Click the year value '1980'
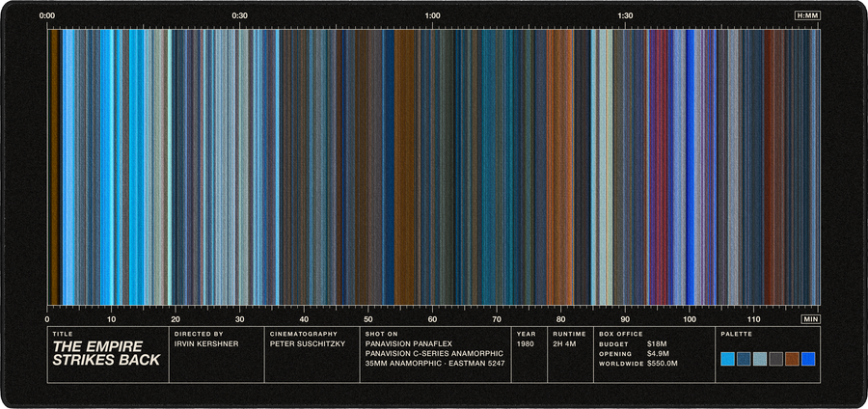The width and height of the screenshot is (868, 409). click(525, 343)
